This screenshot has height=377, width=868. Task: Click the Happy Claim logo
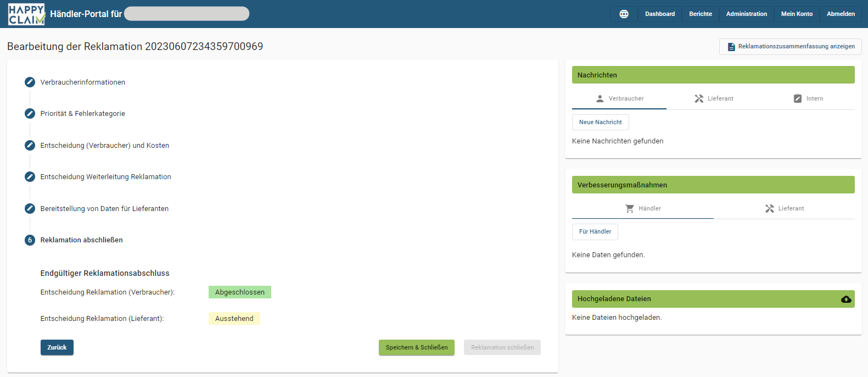[x=26, y=14]
